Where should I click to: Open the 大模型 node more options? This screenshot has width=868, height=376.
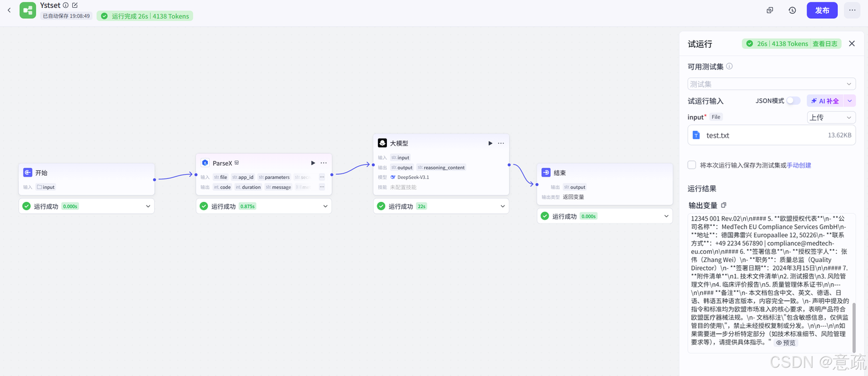point(501,143)
